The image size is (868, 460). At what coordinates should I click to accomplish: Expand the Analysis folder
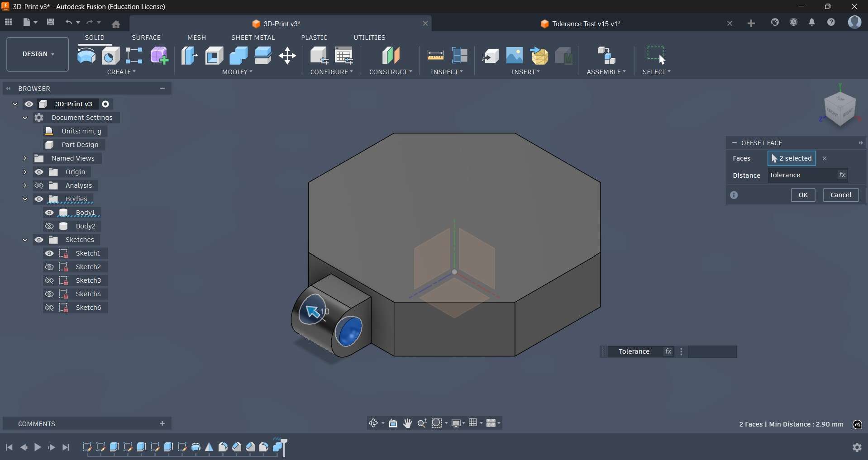[x=25, y=186]
